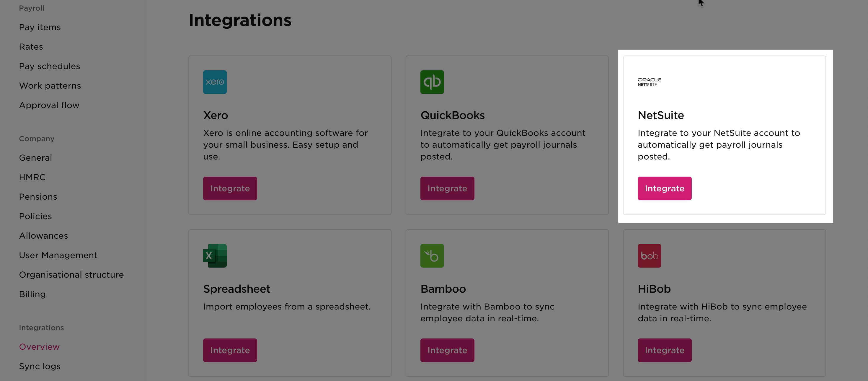Image resolution: width=868 pixels, height=381 pixels.
Task: Open the Billing page
Action: click(32, 294)
